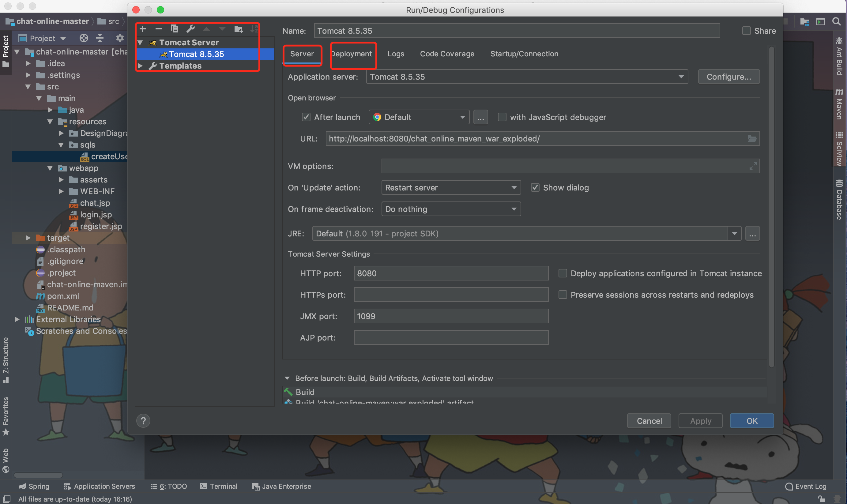Select pom.xml in the Project tree
This screenshot has width=847, height=504.
pyautogui.click(x=63, y=296)
